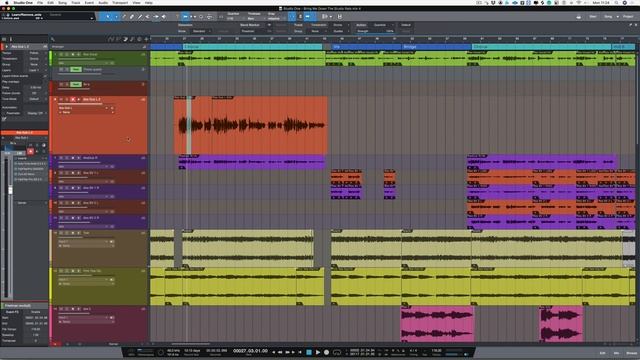The width and height of the screenshot is (640, 360).
Task: Open the Inspector with the 'i' icon
Action: 11,39
